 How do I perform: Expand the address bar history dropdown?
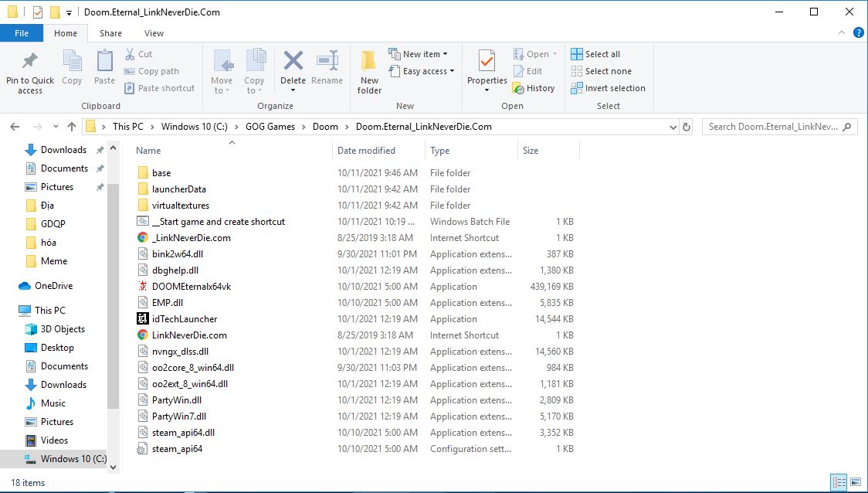[672, 127]
